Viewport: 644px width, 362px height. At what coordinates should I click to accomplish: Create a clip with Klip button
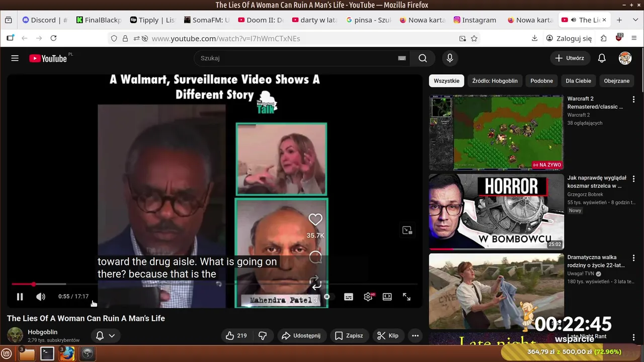[x=388, y=336]
